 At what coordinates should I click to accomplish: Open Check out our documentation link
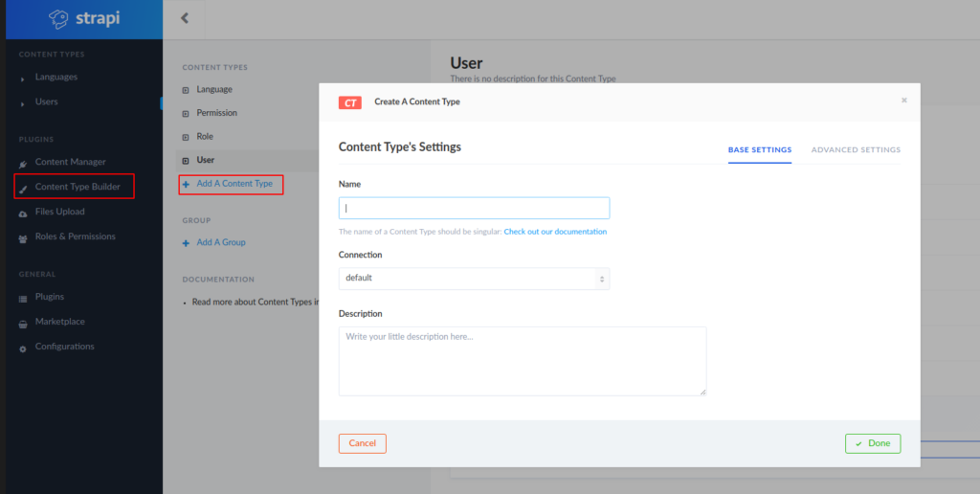(x=555, y=232)
